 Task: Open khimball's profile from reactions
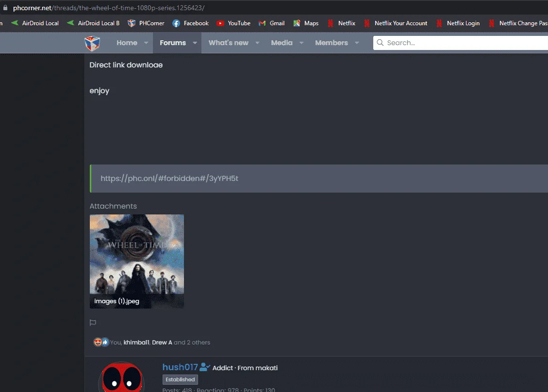136,343
